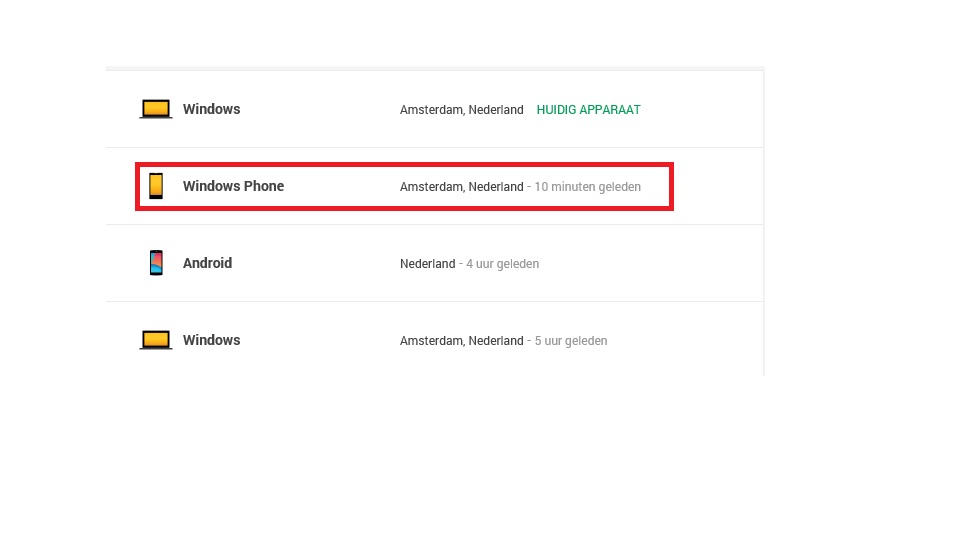Click the Nederland location in Android row
Viewport: 960px width, 540px height.
[427, 264]
